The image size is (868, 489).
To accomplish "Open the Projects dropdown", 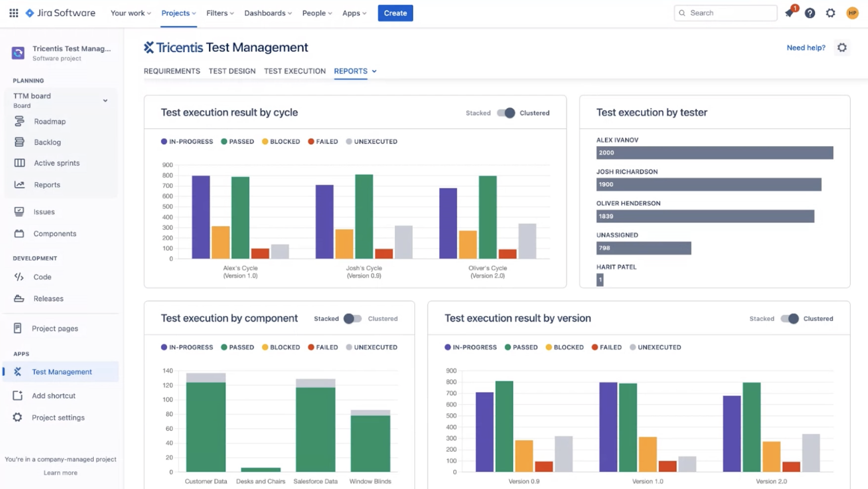I will click(x=179, y=13).
